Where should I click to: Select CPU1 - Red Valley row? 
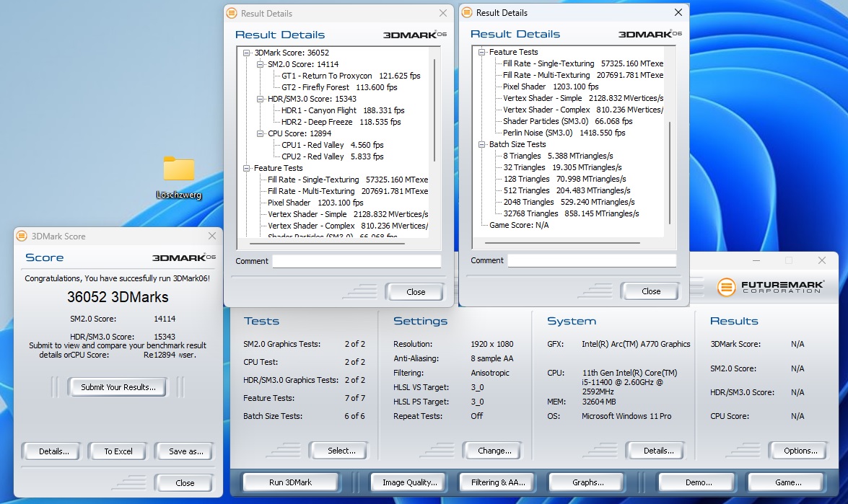[x=332, y=145]
